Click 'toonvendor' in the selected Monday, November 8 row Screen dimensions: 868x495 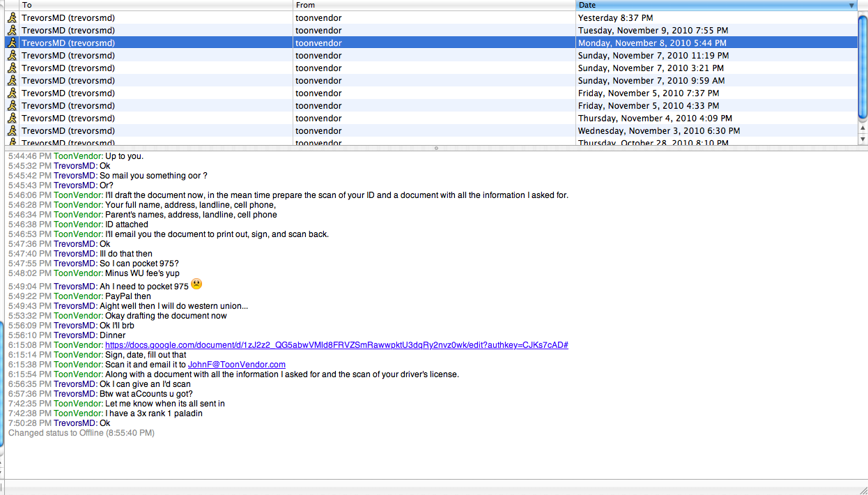pos(318,43)
